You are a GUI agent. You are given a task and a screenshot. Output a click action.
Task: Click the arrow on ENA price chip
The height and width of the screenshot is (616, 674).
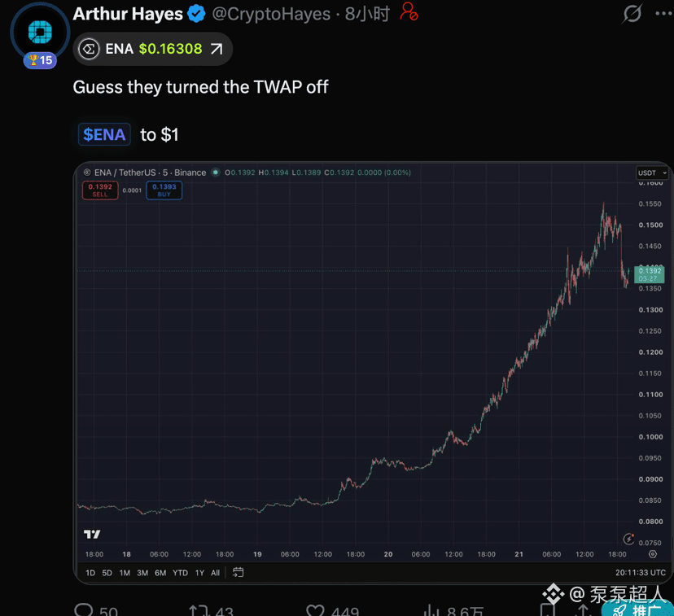pyautogui.click(x=217, y=49)
